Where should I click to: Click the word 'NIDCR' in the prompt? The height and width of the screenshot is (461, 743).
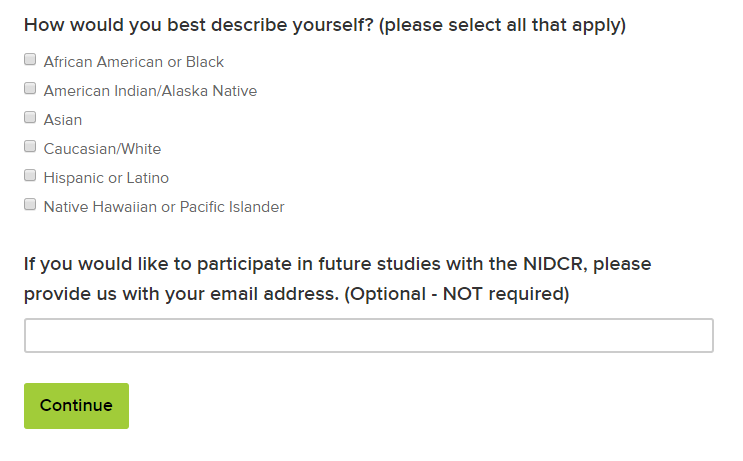pyautogui.click(x=548, y=265)
